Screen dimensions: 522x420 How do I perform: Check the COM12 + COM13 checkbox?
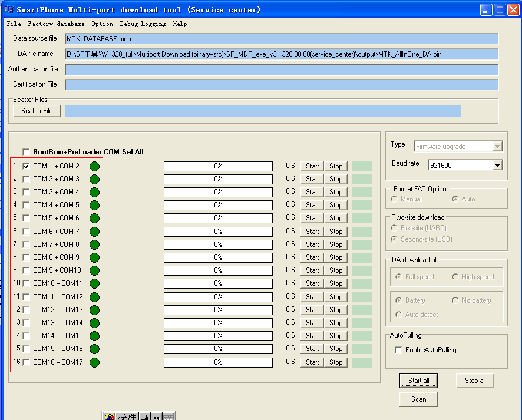26,309
